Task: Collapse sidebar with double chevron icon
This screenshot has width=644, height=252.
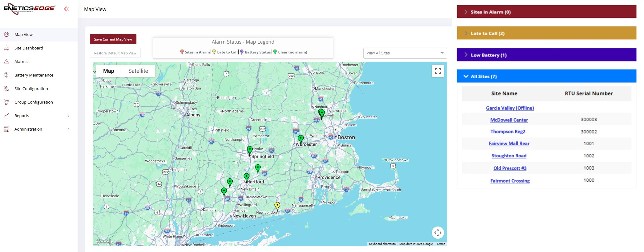Action: 66,9
